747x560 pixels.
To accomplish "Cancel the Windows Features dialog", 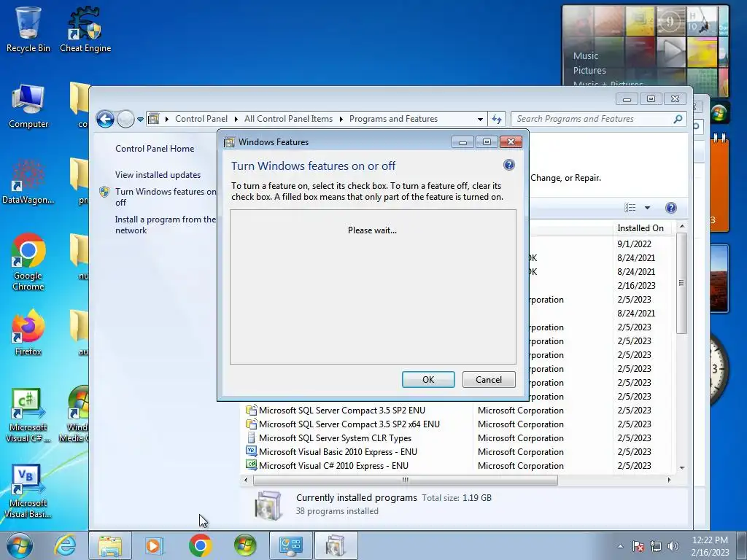I will tap(489, 379).
